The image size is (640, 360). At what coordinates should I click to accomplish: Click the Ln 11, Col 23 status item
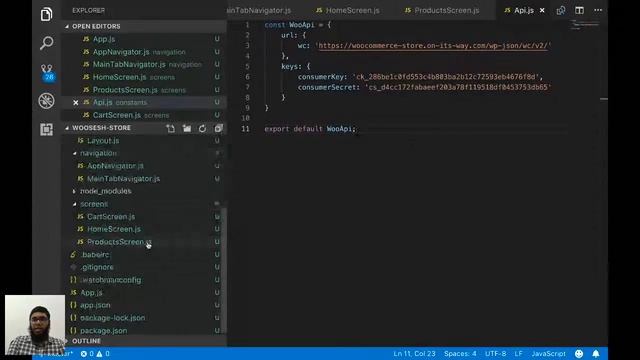414,354
